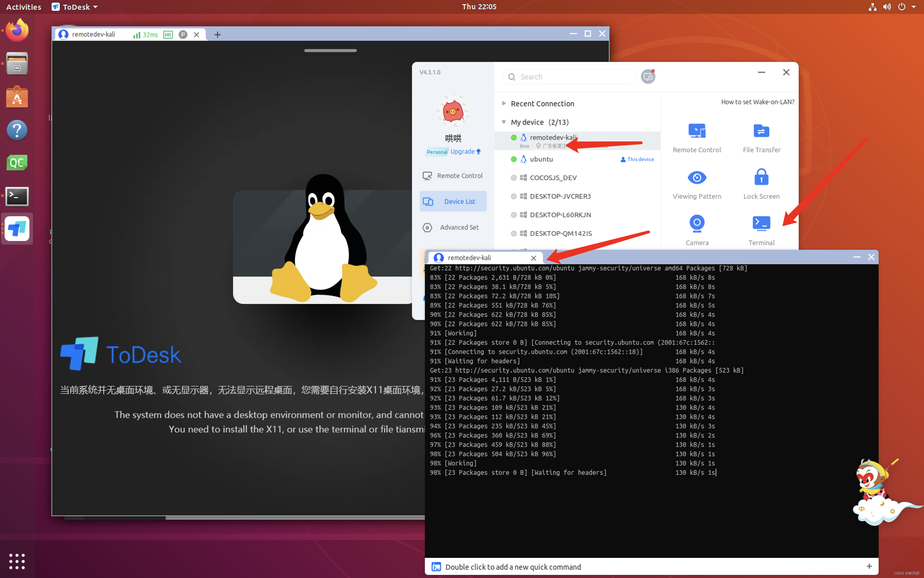
Task: Open How to set Wake-on-LAN help
Action: coord(757,102)
